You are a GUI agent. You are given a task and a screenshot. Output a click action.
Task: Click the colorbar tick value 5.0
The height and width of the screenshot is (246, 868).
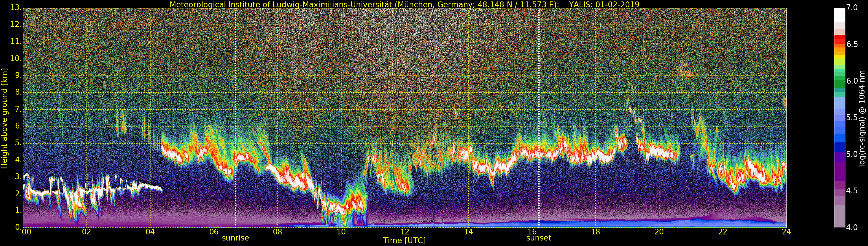pos(852,154)
